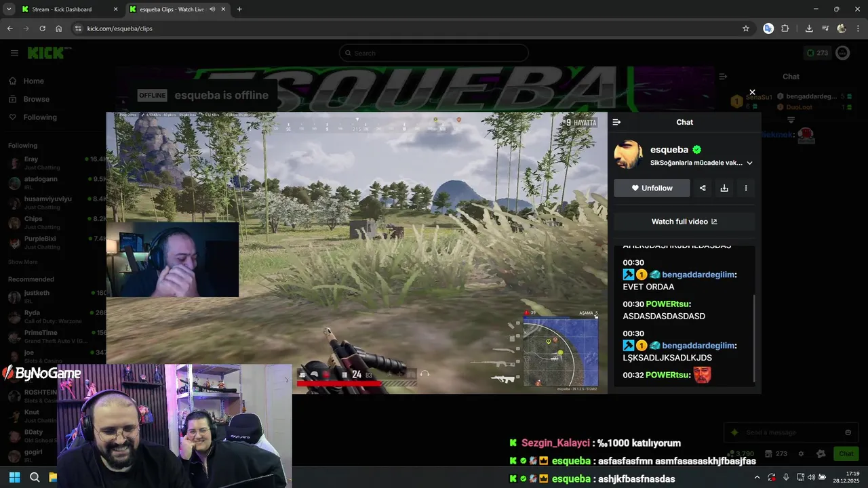Open Home in Kick sidebar

[26, 81]
